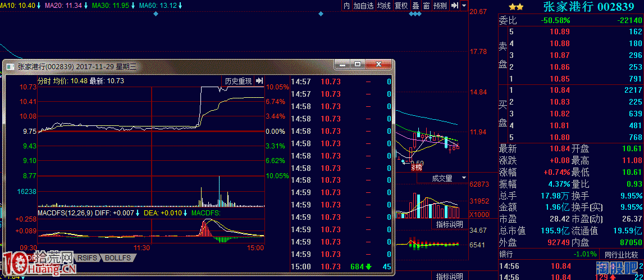Click the 15:00 tick row in popup

pos(341,267)
